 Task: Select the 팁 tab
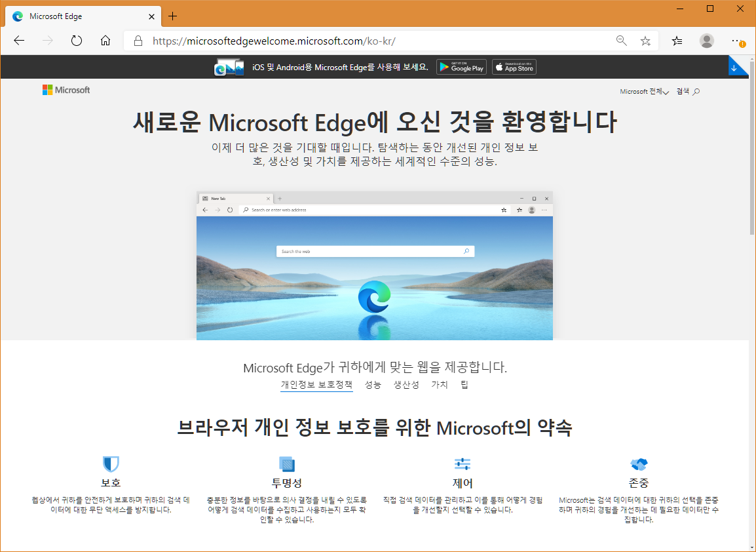(x=464, y=385)
